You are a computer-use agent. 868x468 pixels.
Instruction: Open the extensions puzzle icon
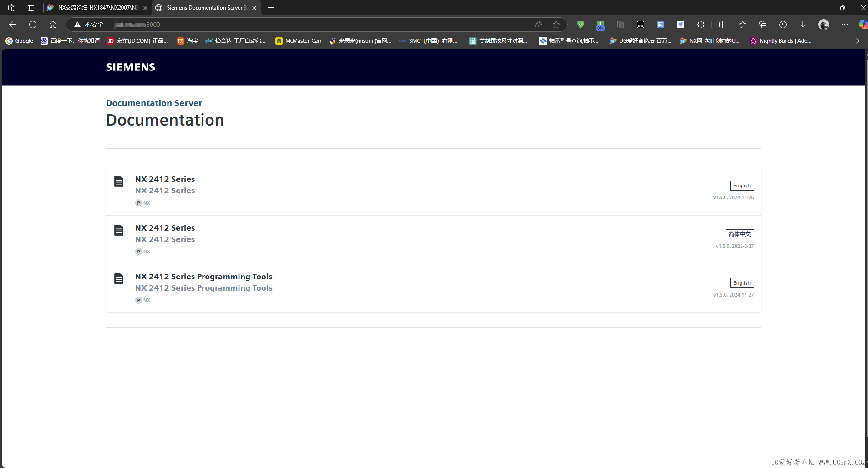point(700,25)
